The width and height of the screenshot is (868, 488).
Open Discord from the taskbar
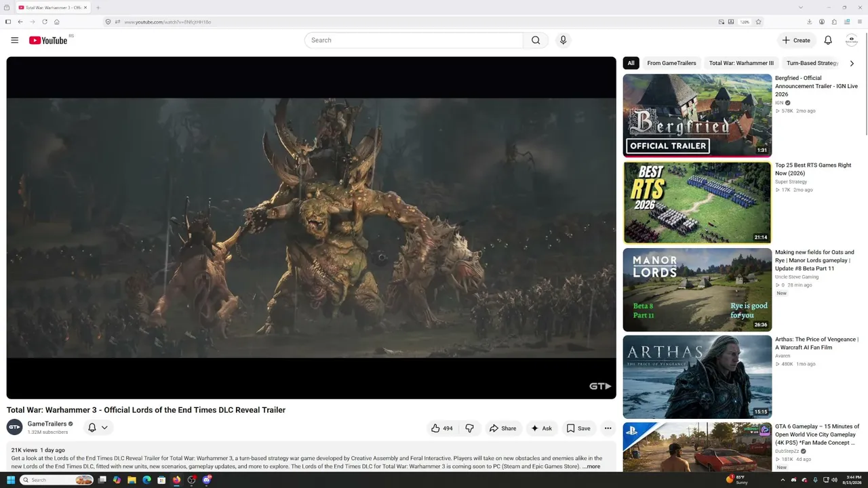(x=207, y=480)
